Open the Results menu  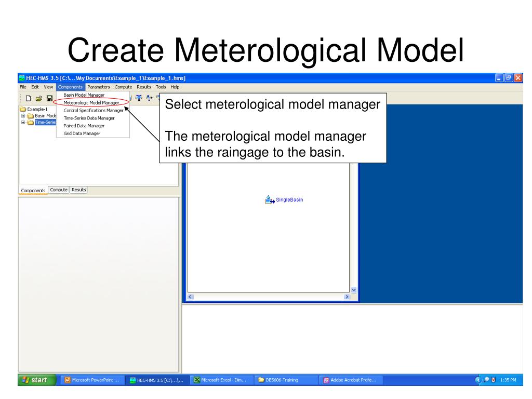click(144, 87)
